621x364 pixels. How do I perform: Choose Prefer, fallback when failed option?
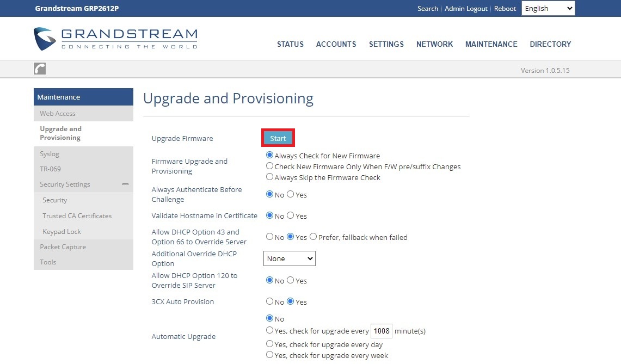tap(313, 237)
